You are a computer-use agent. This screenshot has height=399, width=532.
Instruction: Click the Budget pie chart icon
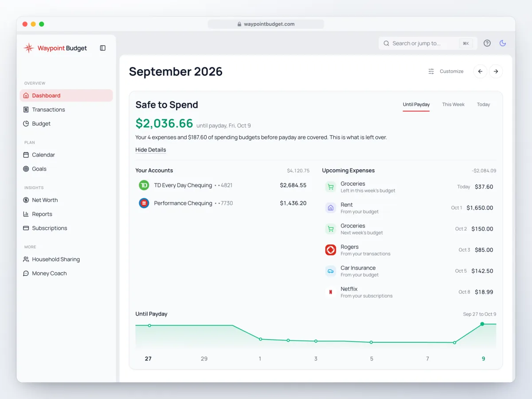[x=26, y=124]
